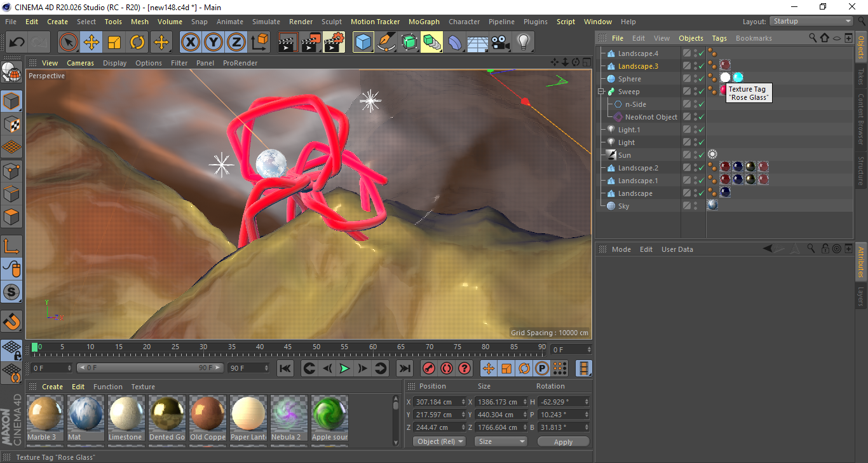Activate the Rotate tool
This screenshot has width=868, height=463.
[x=137, y=43]
